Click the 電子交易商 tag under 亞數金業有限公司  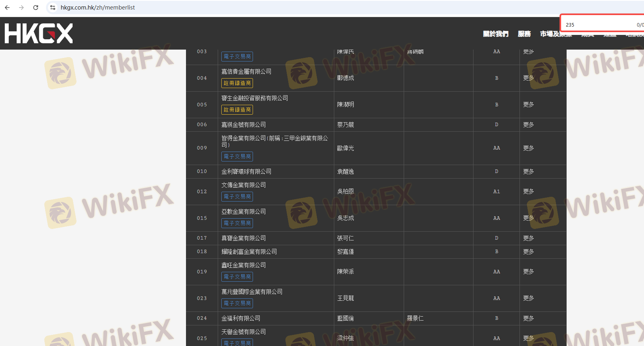[237, 223]
